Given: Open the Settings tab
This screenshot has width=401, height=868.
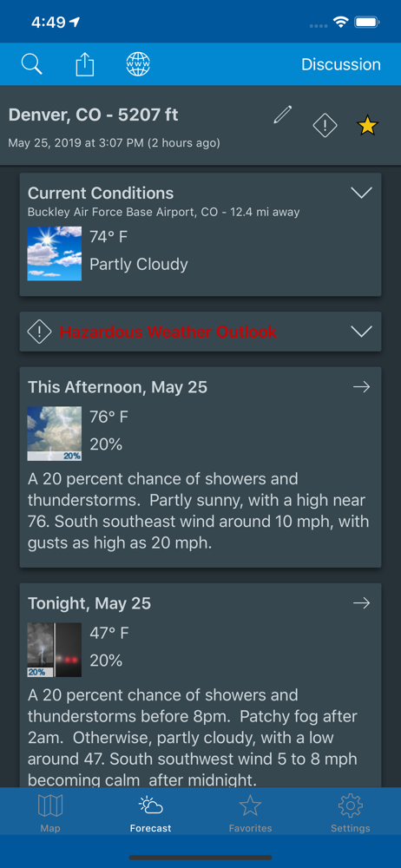Looking at the screenshot, I should [x=350, y=812].
